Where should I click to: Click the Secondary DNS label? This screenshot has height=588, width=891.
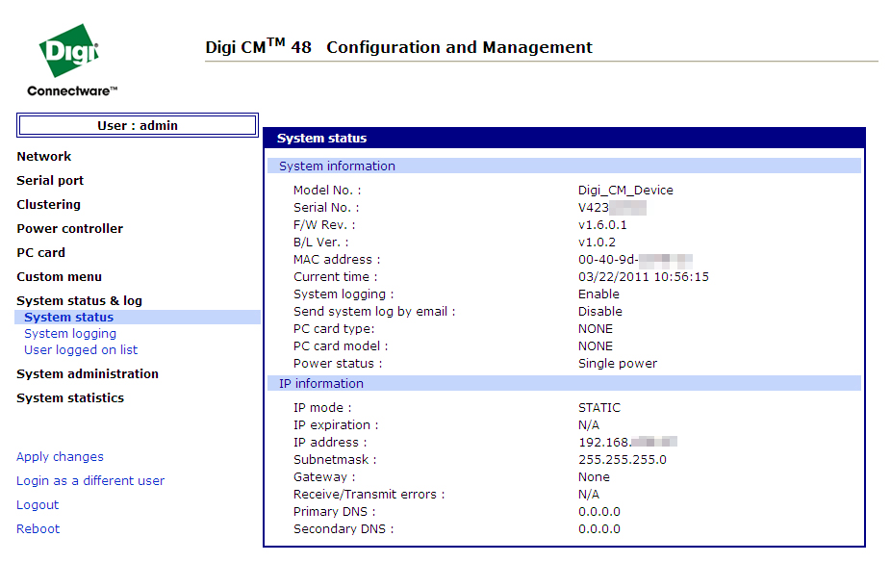(x=344, y=529)
